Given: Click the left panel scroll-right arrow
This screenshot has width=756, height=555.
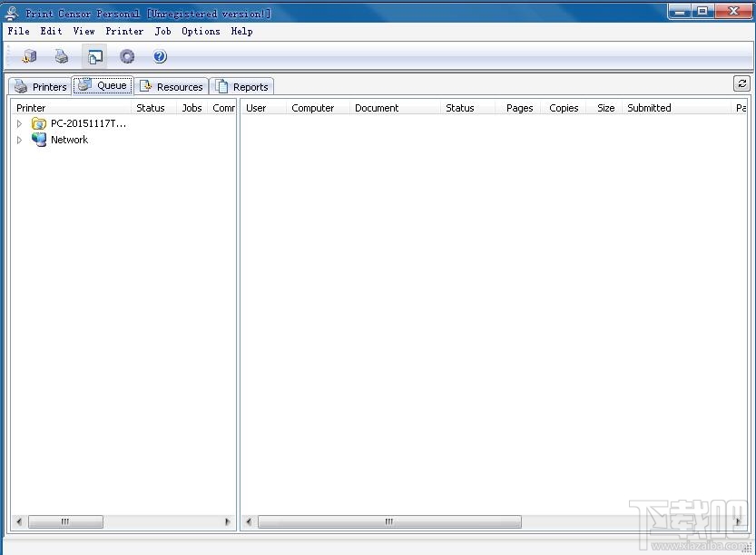Looking at the screenshot, I should click(228, 521).
